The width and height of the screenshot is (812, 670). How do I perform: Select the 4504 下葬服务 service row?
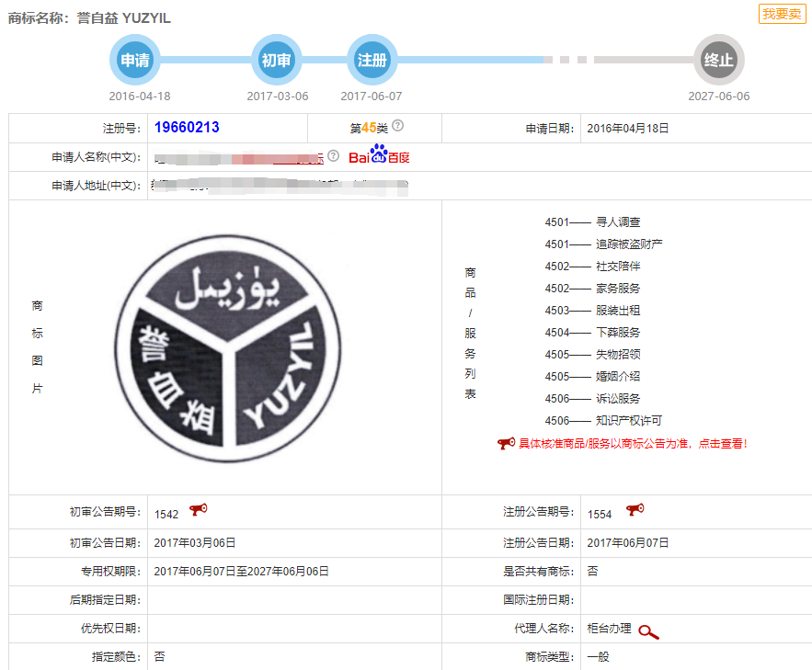pos(592,332)
